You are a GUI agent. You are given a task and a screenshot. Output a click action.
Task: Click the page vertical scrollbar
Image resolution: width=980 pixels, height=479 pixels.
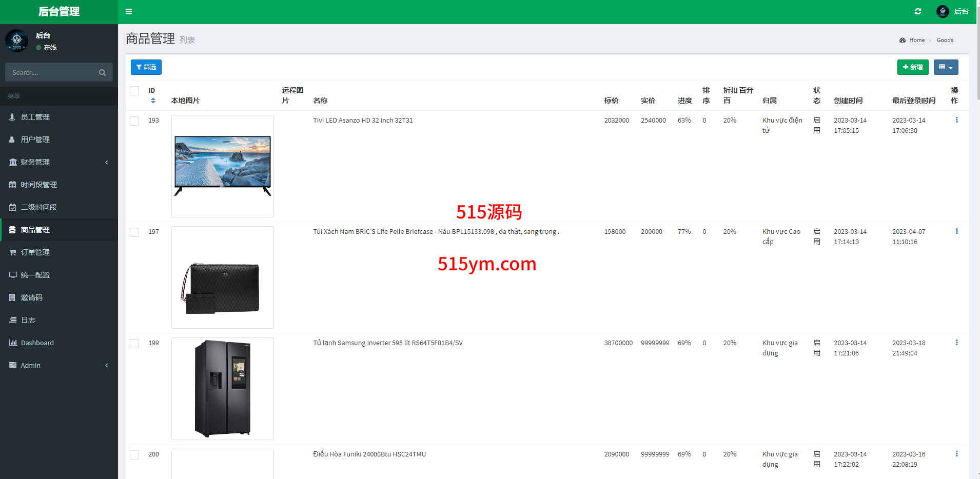pos(977,51)
